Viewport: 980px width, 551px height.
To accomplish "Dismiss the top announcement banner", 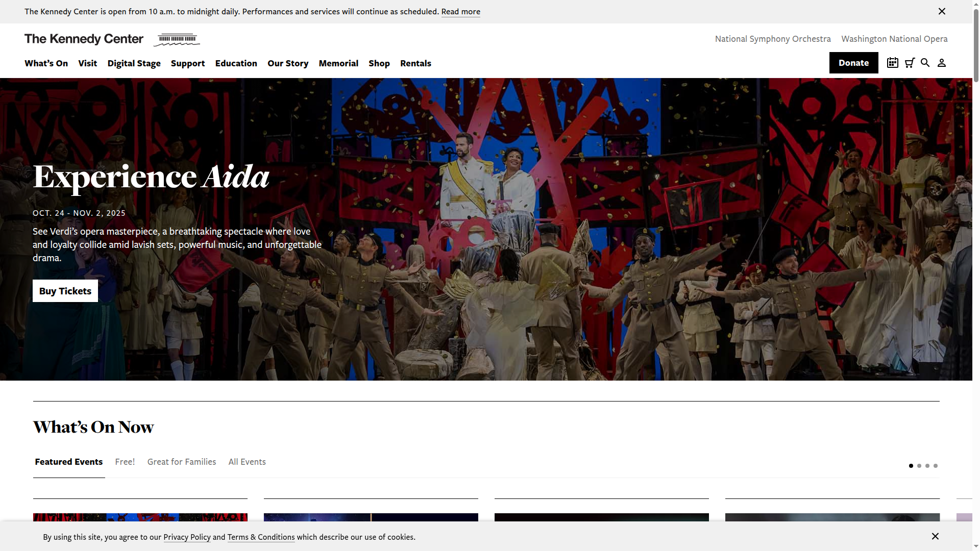I will coord(942,11).
